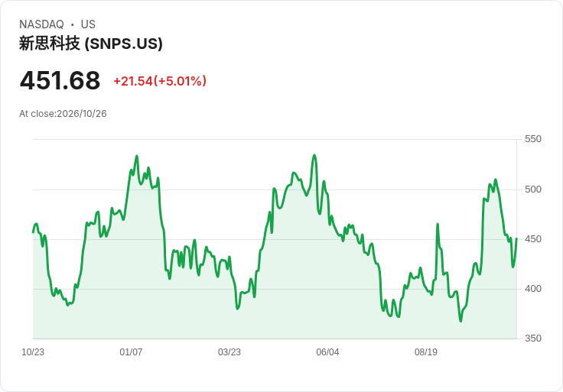Click the 500 y-axis label
563x392 pixels.
tap(533, 190)
